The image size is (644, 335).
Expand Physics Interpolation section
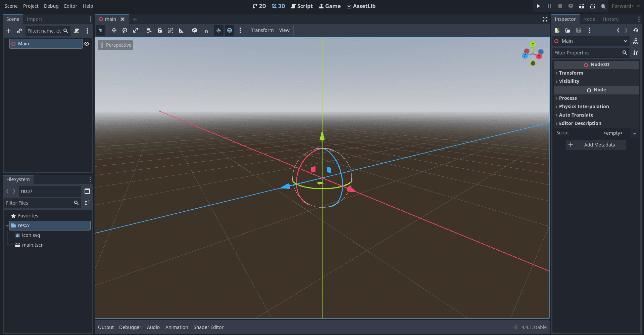tap(596, 107)
